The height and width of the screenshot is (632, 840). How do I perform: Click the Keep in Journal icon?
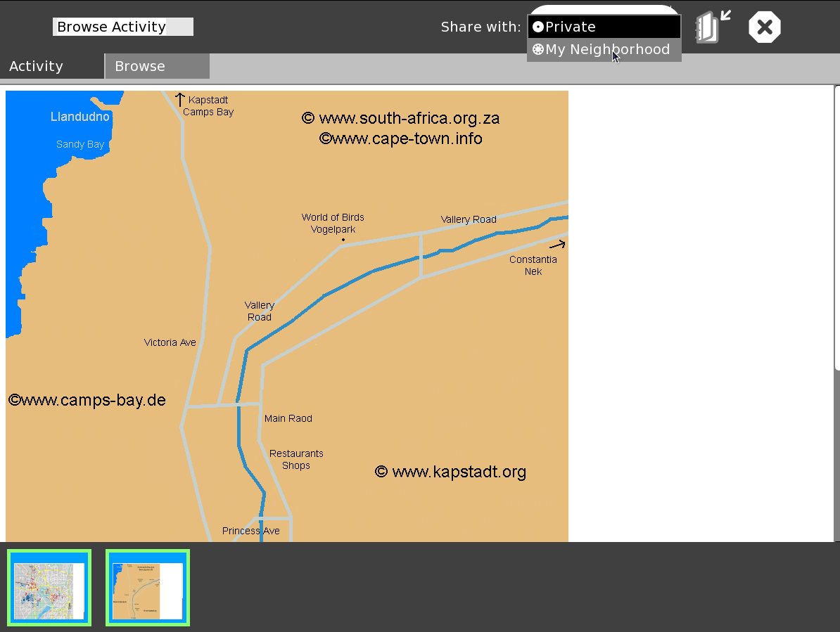click(712, 27)
